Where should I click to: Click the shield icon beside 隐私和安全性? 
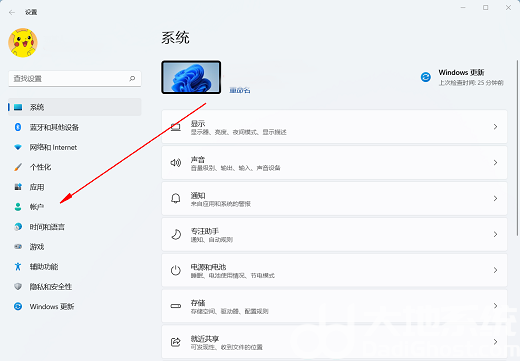tap(18, 287)
